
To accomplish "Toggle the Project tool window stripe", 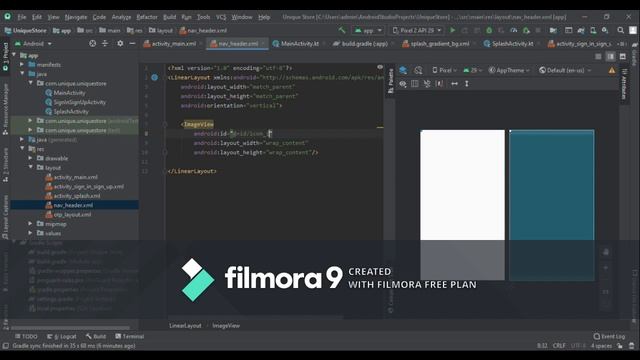I will 5,56.
